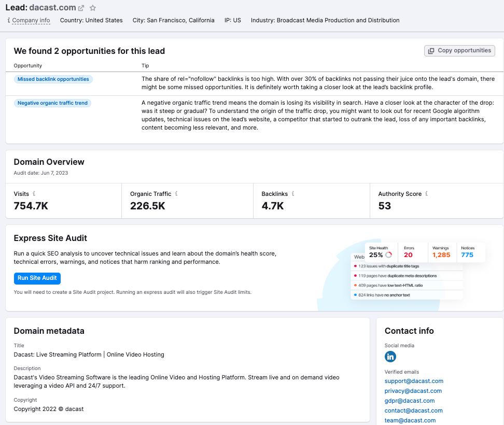
Task: Click the Backlinks value 4.7K
Action: tap(273, 206)
